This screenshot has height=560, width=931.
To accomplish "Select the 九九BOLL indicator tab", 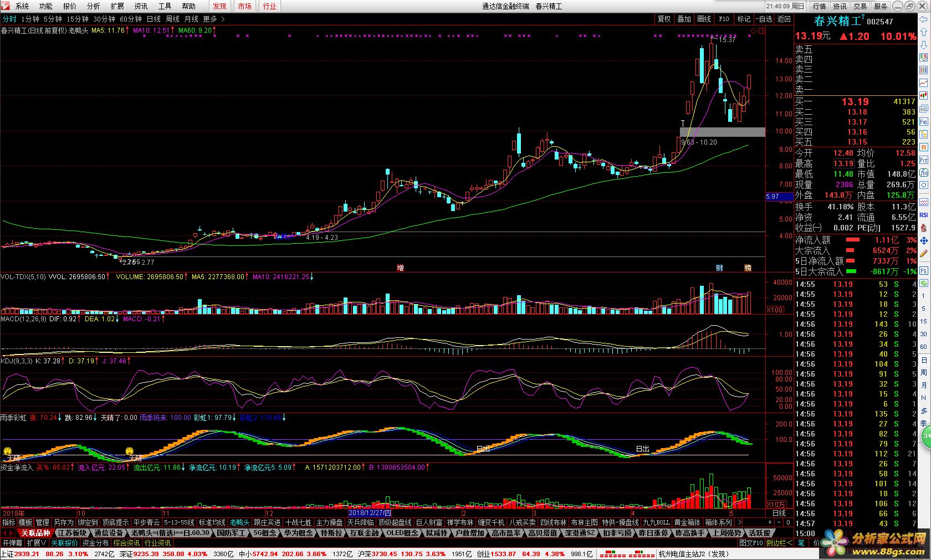I will pos(657,522).
